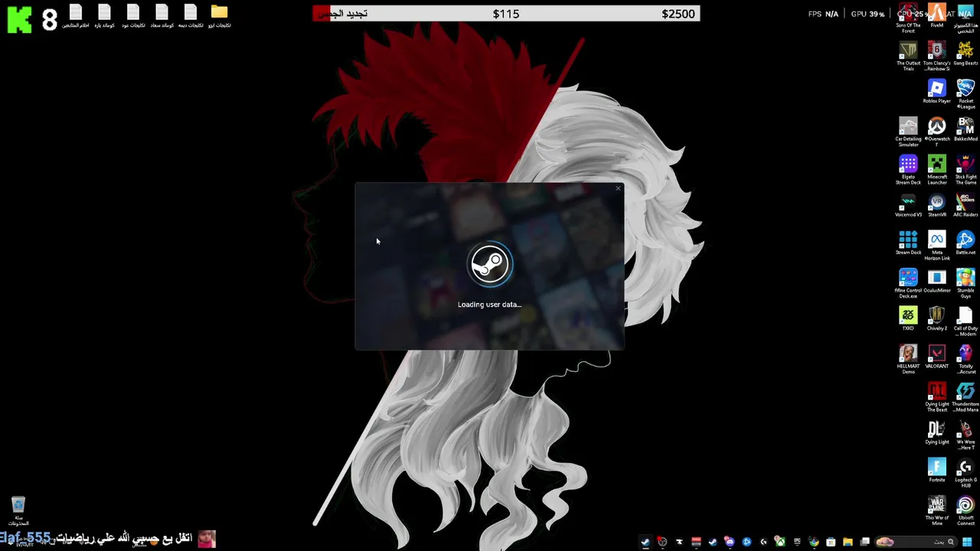Open Thunderstore Mod Manager shortcut
980x551 pixels.
965,397
